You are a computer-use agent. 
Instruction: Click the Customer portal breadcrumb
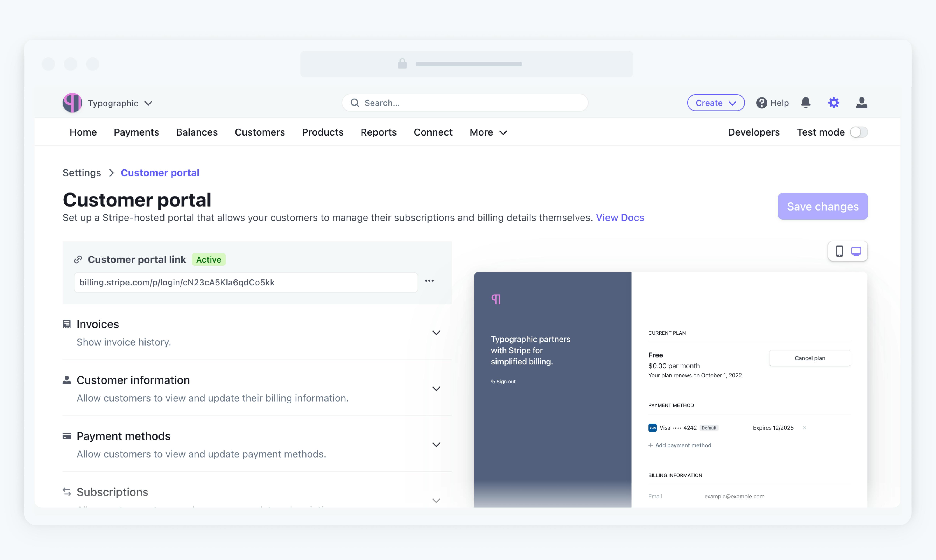pyautogui.click(x=160, y=172)
